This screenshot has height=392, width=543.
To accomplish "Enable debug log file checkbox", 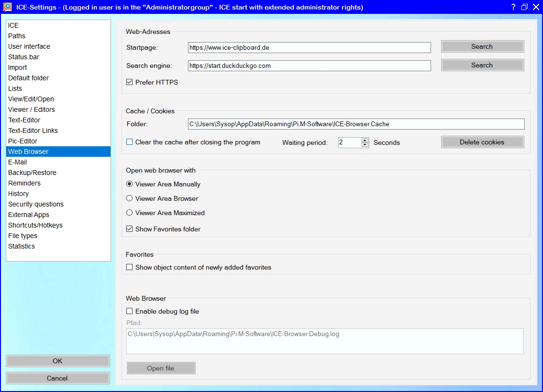I will click(130, 311).
